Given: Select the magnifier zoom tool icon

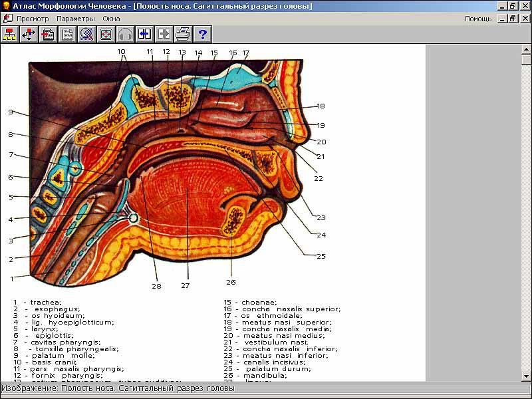Looking at the screenshot, I should pyautogui.click(x=86, y=34).
